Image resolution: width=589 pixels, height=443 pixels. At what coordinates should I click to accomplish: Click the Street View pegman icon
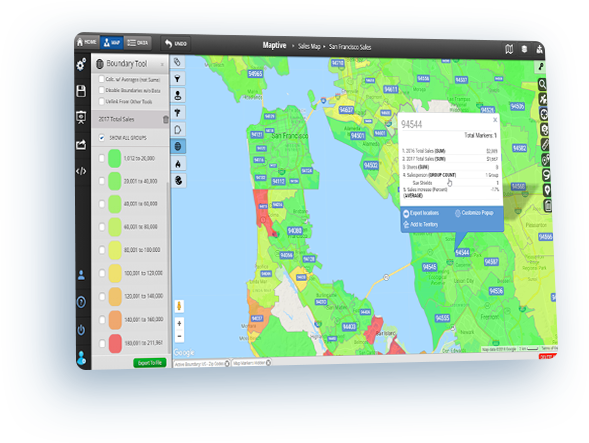pos(179,306)
